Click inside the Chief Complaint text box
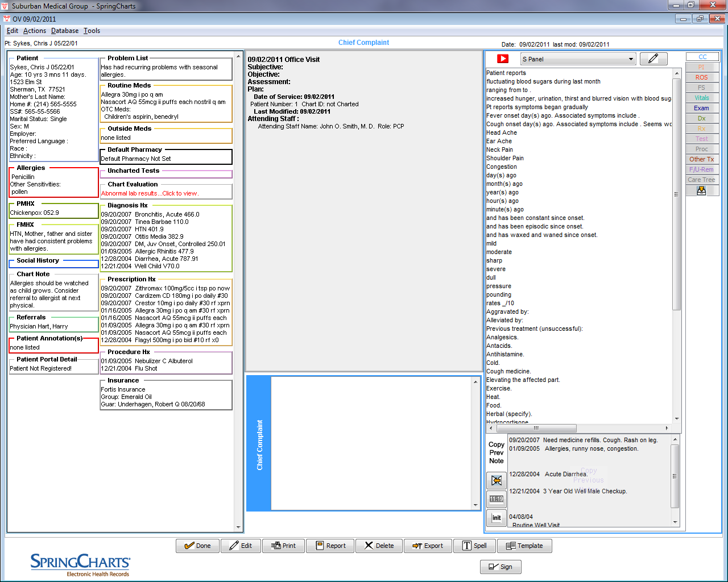Screen dimensions: 728x582 (371, 443)
